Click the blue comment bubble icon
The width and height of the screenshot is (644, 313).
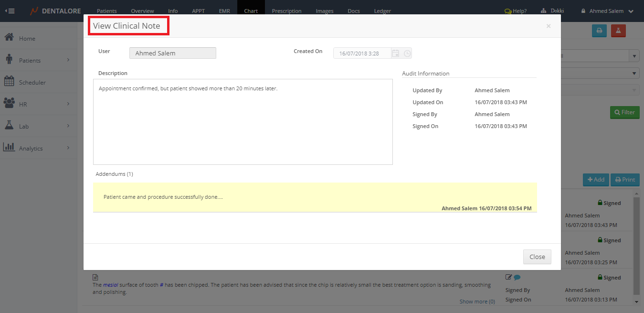tap(517, 277)
